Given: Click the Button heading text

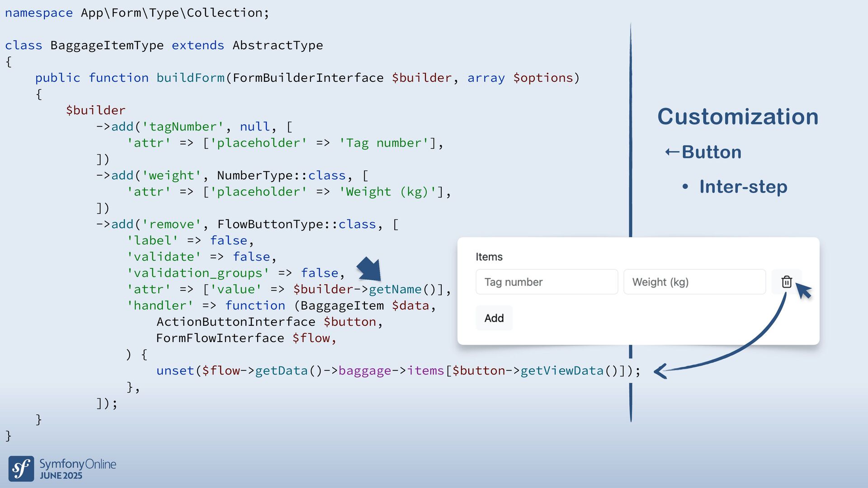Looking at the screenshot, I should tap(712, 152).
